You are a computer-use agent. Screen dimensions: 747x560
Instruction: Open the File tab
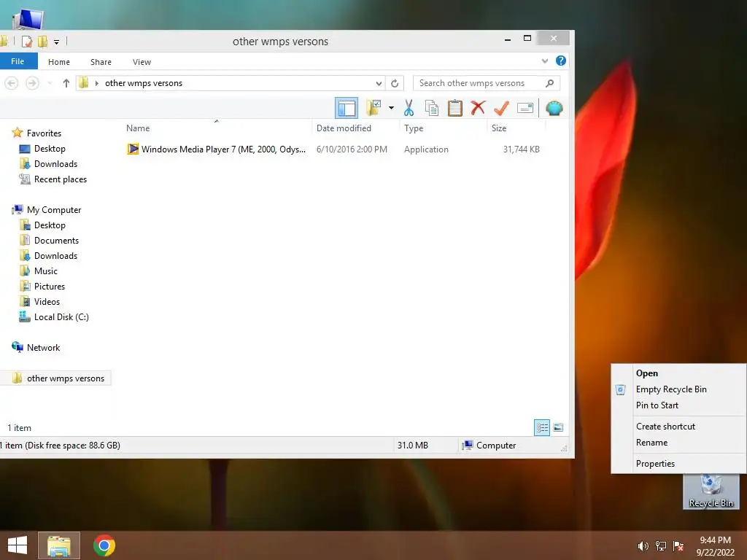tap(18, 61)
